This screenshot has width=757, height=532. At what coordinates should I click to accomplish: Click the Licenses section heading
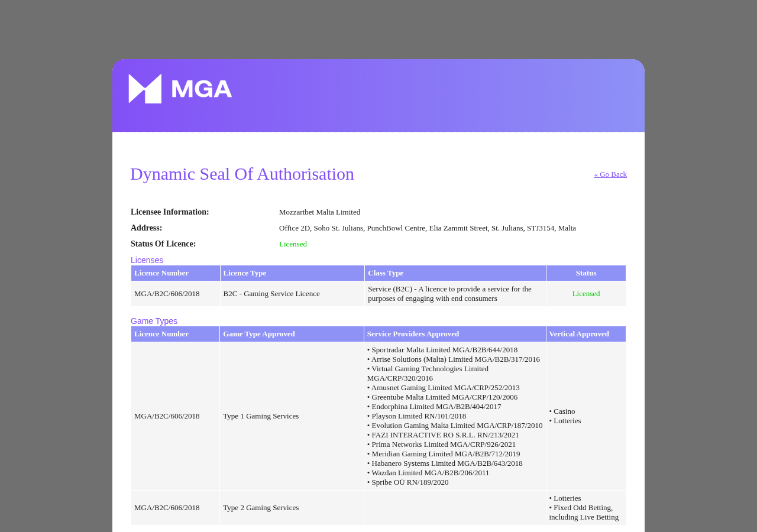click(147, 260)
